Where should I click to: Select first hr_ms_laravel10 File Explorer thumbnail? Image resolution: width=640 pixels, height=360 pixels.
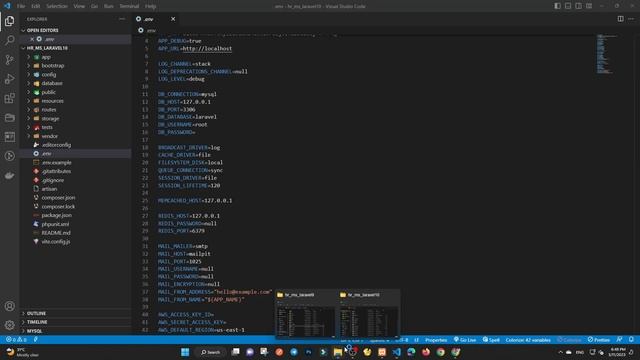[305, 314]
